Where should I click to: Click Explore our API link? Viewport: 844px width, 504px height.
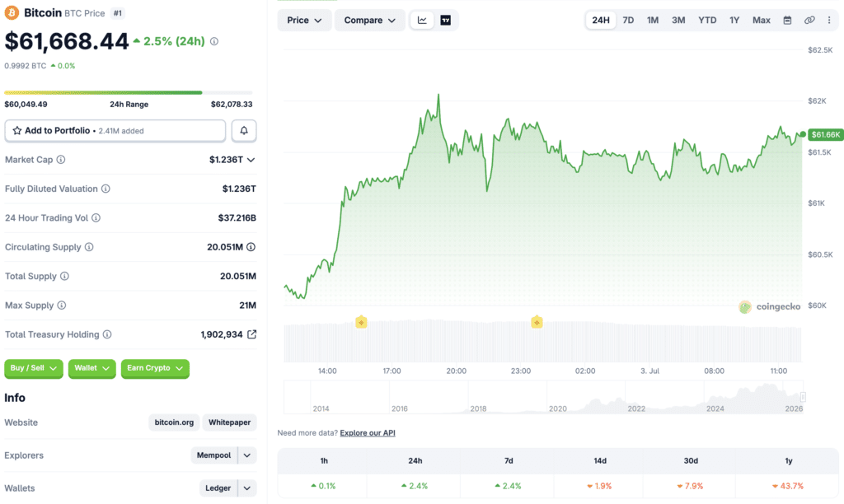[x=368, y=433]
